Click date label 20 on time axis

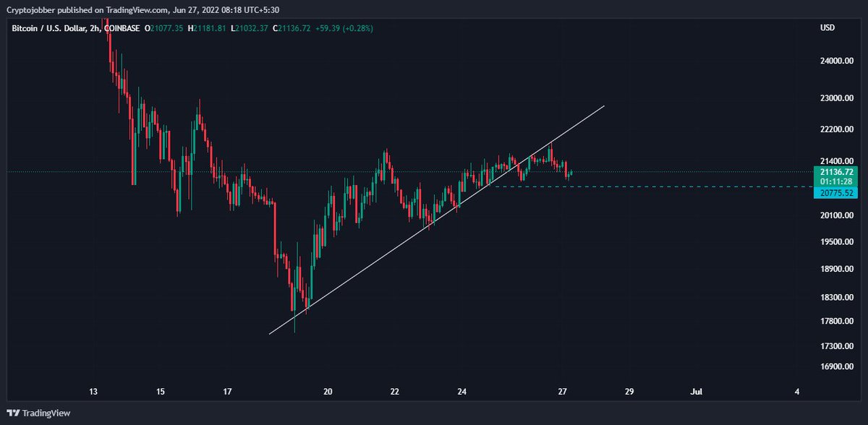(x=328, y=392)
